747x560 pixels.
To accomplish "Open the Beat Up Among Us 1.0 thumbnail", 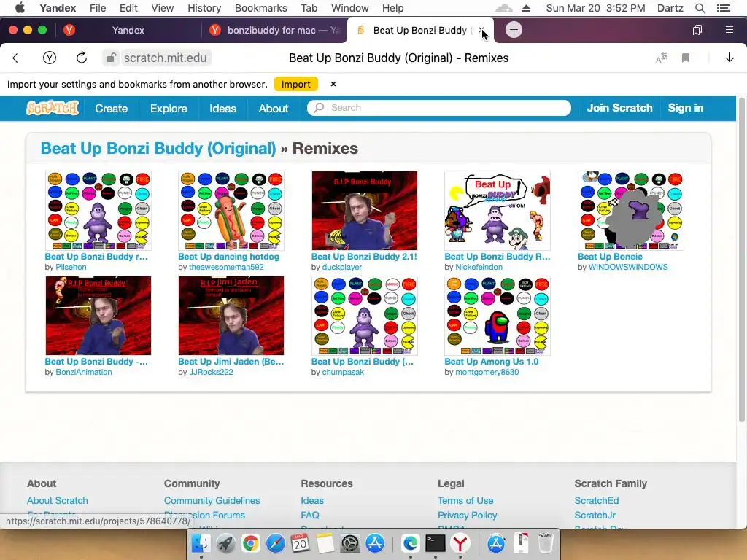I will coord(498,316).
